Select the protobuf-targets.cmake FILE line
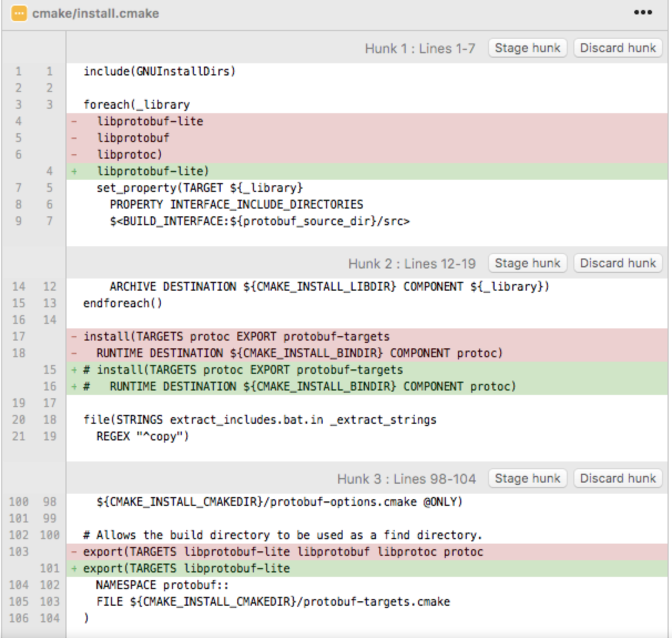The width and height of the screenshot is (672, 639). point(366,602)
